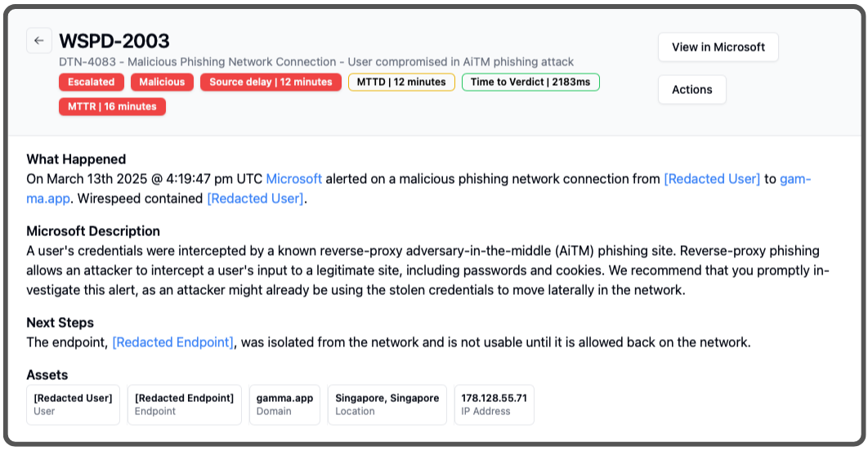Click the Escalated status badge

92,82
